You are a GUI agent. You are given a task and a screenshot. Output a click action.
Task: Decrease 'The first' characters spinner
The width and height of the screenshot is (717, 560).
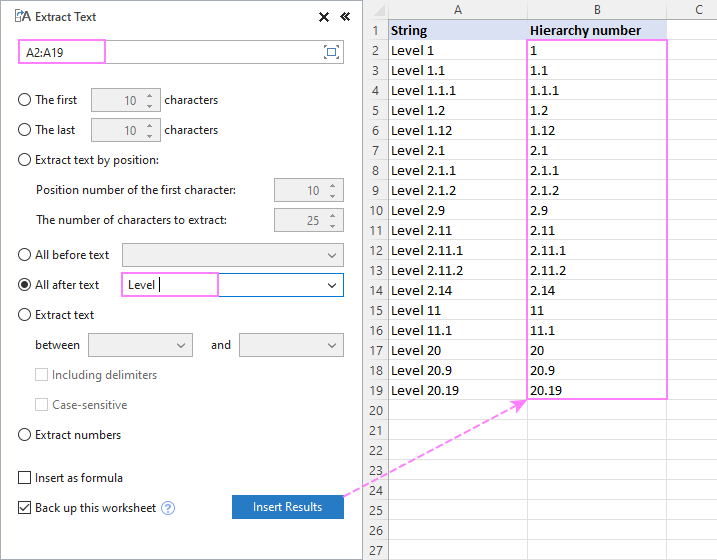point(150,106)
